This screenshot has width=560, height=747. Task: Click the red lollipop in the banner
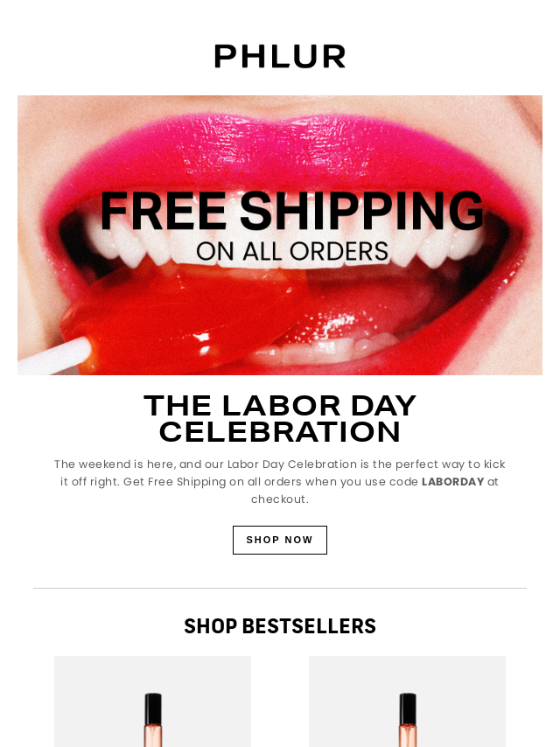click(185, 319)
